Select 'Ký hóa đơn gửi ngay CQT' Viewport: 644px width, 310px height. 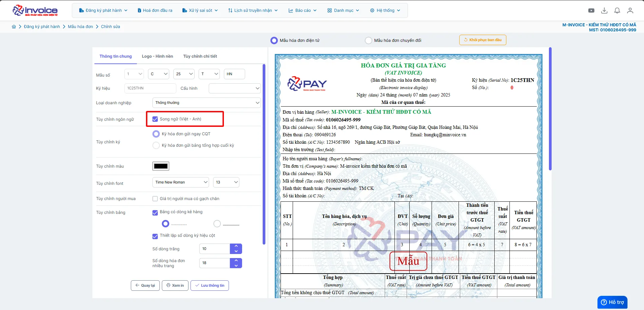[156, 134]
